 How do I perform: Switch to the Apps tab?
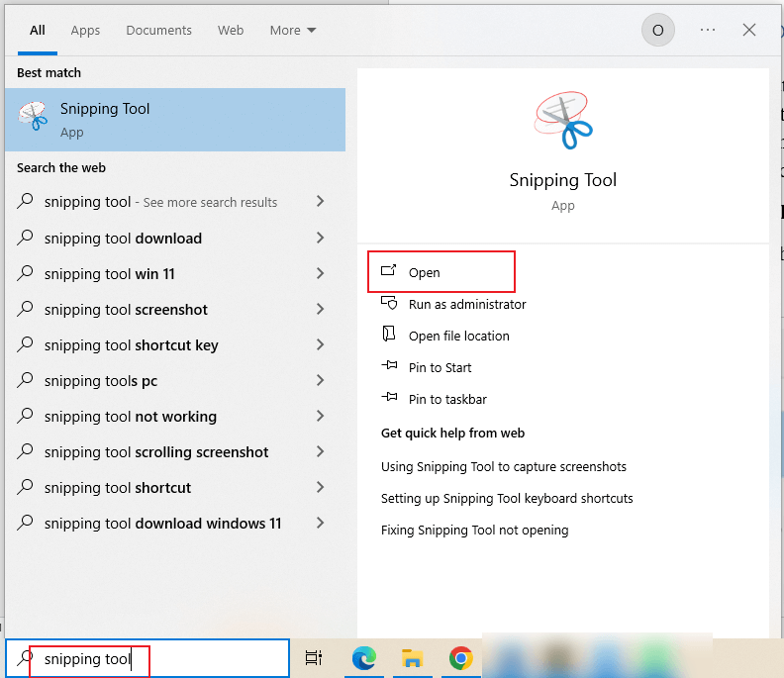pyautogui.click(x=85, y=31)
